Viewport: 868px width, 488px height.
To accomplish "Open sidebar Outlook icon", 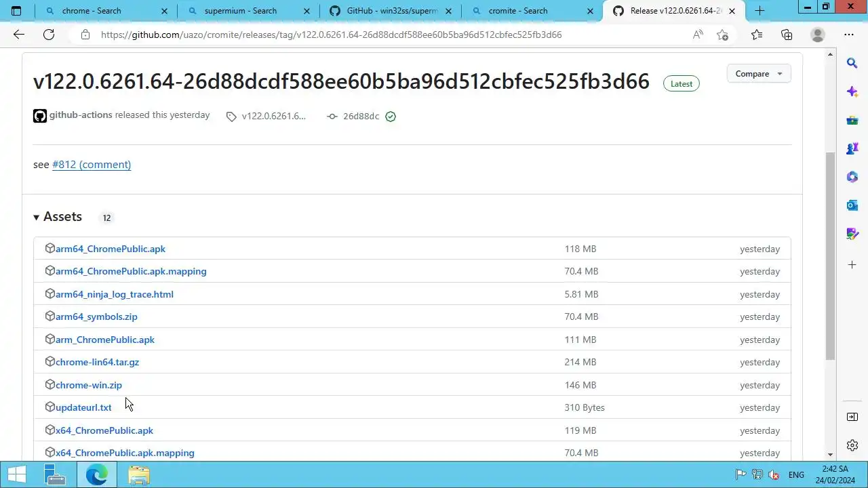I will click(x=852, y=205).
